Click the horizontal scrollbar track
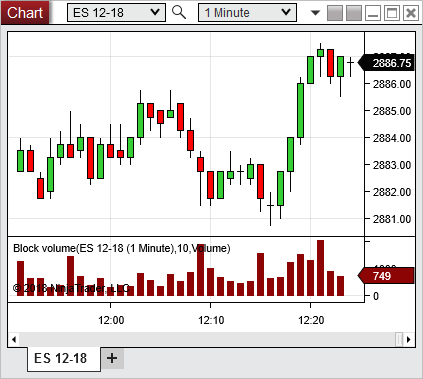 pos(207,340)
